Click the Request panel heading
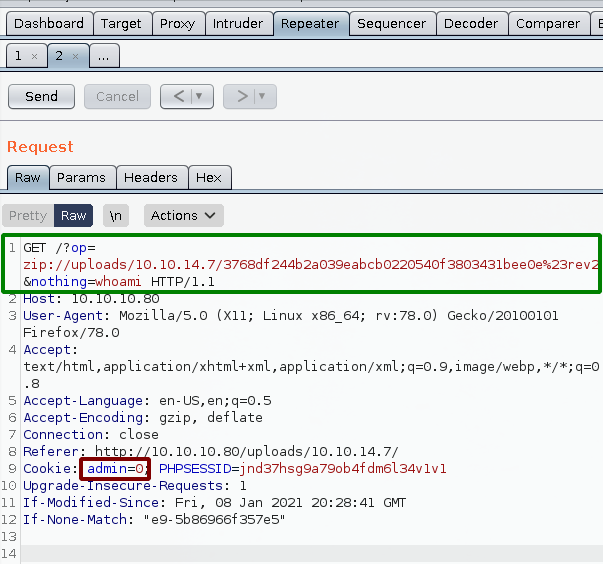 40,147
